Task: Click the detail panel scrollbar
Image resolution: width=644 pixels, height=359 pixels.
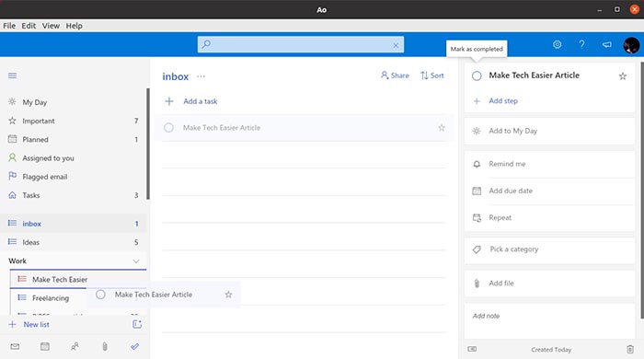Action: (641, 190)
